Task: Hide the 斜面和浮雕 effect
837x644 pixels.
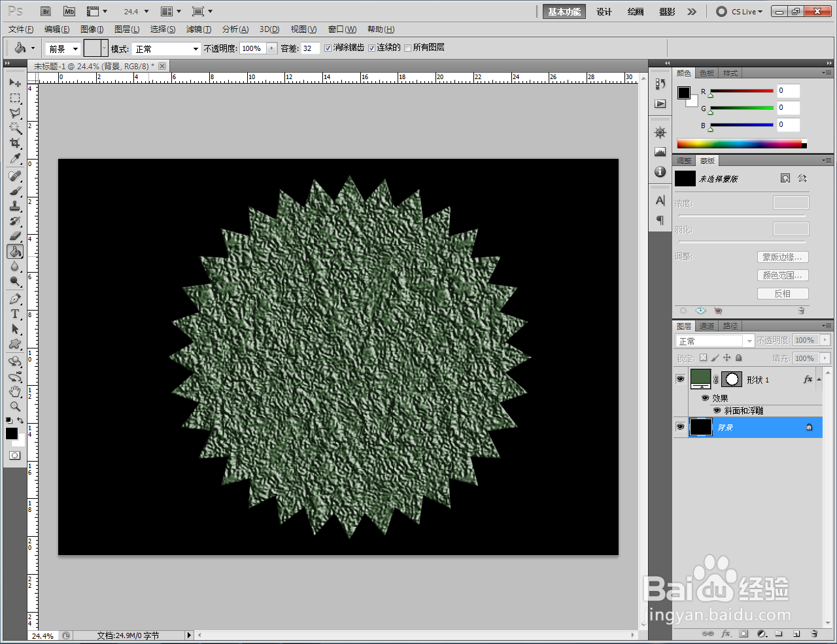Action: pos(717,411)
